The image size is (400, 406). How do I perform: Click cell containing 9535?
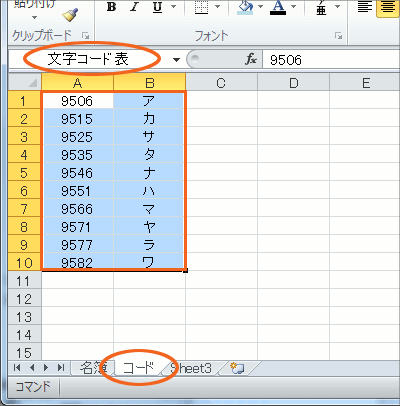pos(77,154)
